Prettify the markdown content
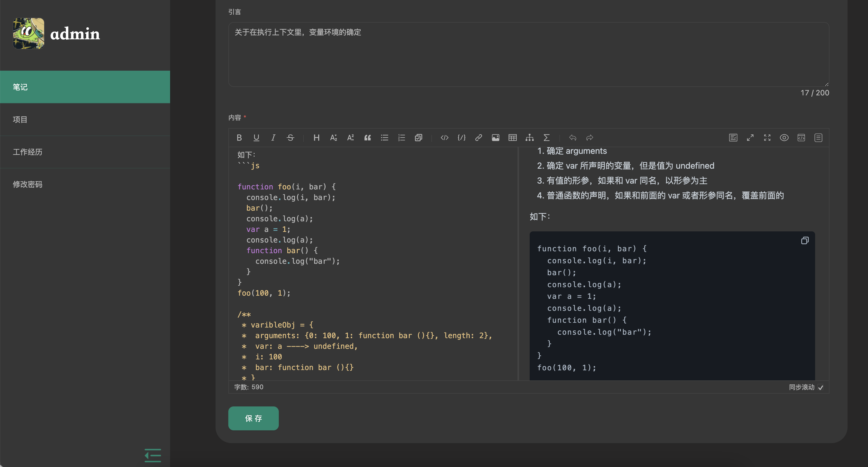 click(x=733, y=138)
